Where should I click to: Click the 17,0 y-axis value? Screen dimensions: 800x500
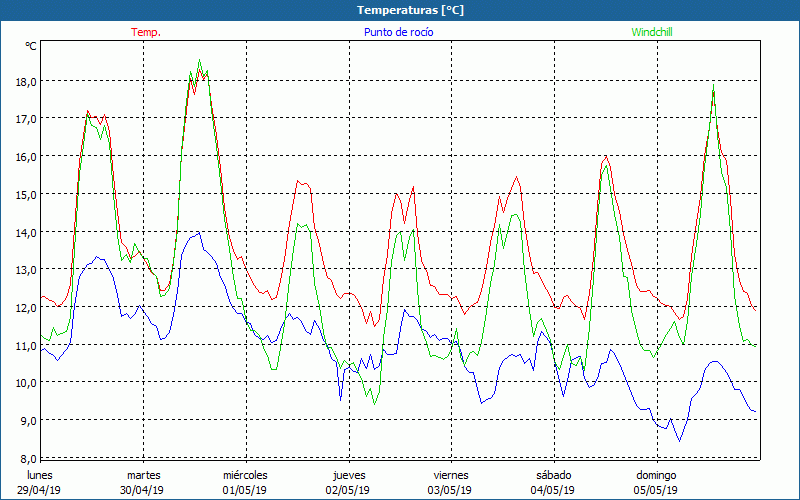pyautogui.click(x=26, y=119)
